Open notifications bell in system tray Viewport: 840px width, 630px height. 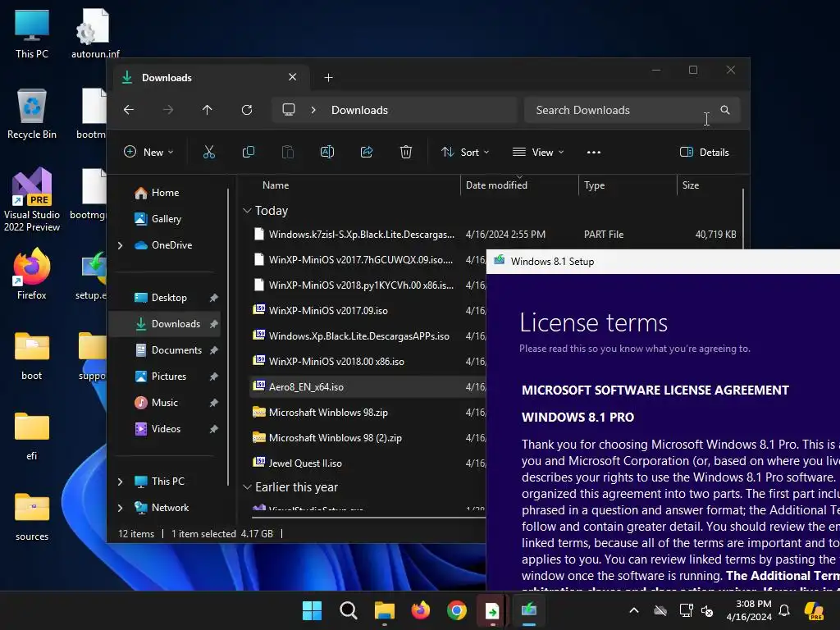[784, 610]
